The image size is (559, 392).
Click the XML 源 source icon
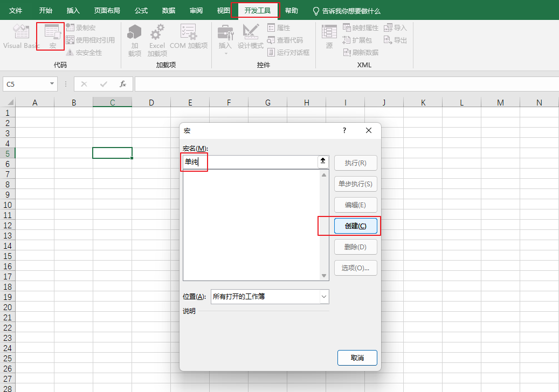tap(329, 33)
